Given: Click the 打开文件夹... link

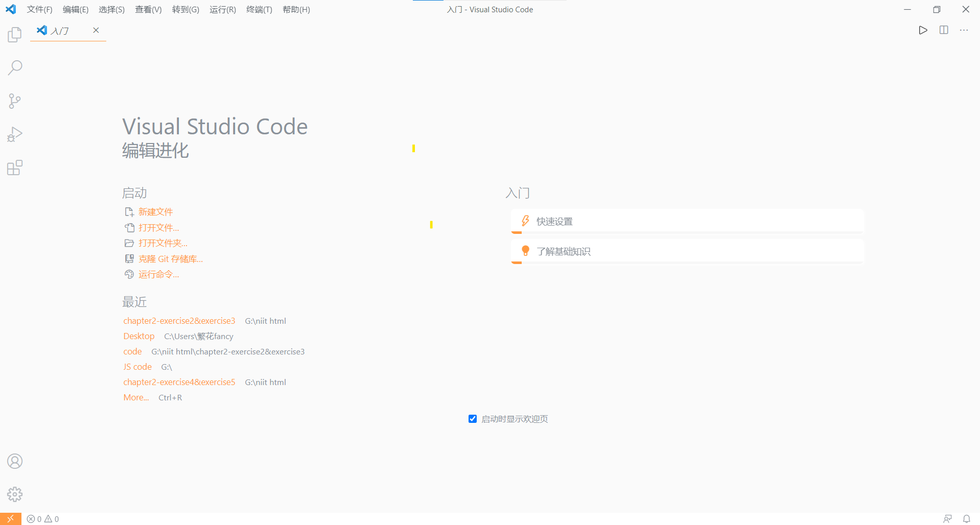Looking at the screenshot, I should click(x=163, y=243).
